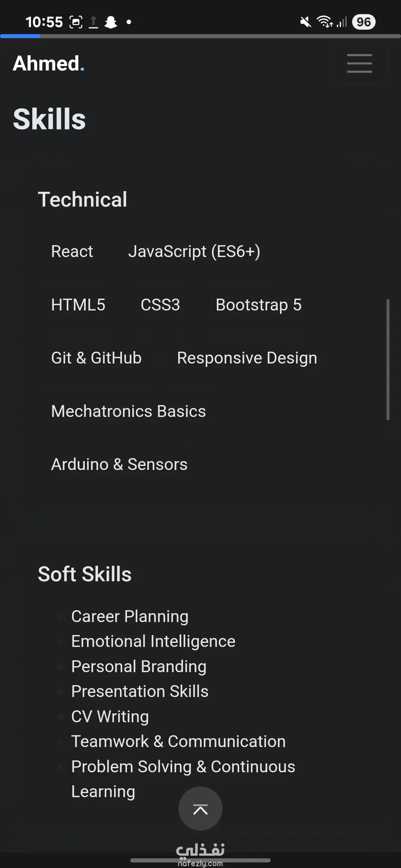
Task: Click the page scrollbar thumb
Action: 388,359
